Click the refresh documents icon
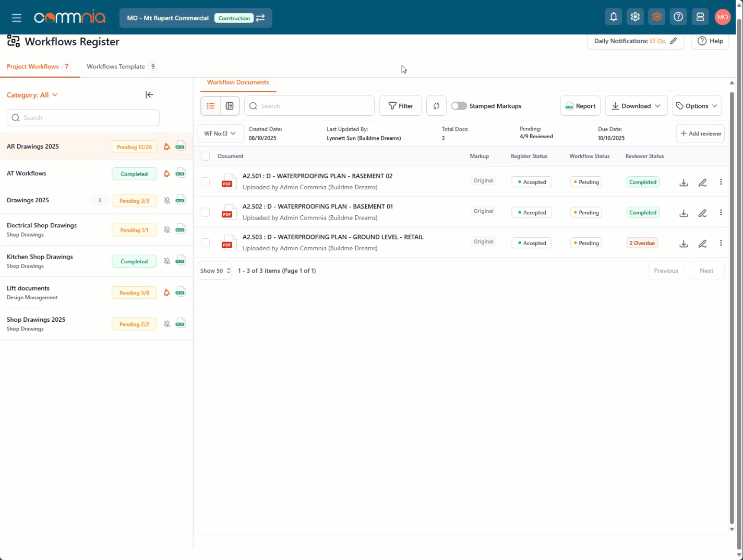 tap(436, 106)
